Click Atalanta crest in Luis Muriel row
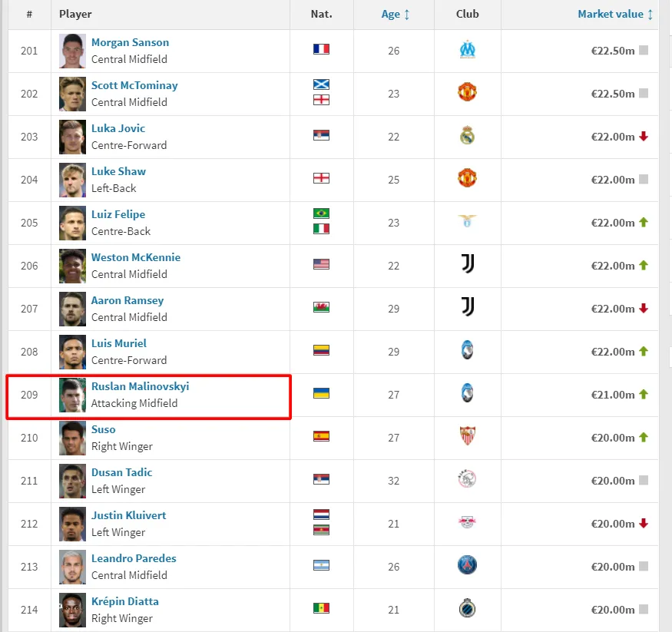Screen dimensions: 672x632 pos(467,352)
